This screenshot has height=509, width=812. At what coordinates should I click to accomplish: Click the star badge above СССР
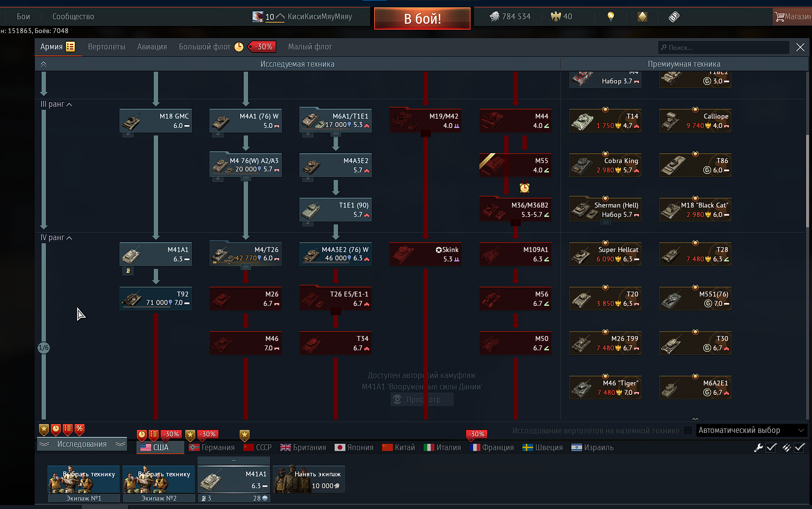pos(245,435)
